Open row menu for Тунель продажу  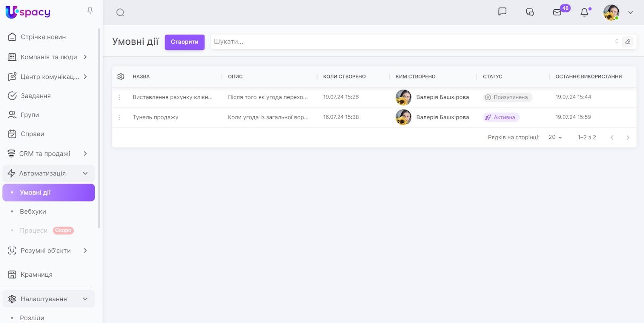(x=120, y=117)
